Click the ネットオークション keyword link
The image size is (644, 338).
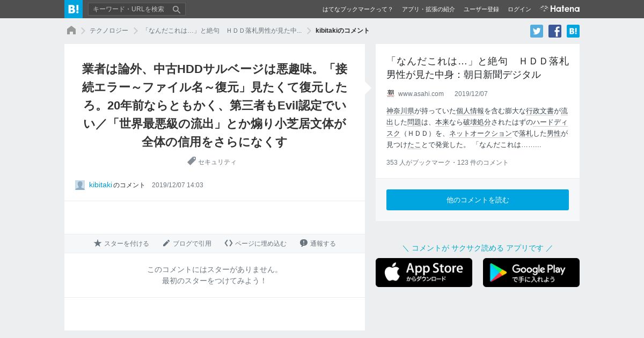point(480,134)
